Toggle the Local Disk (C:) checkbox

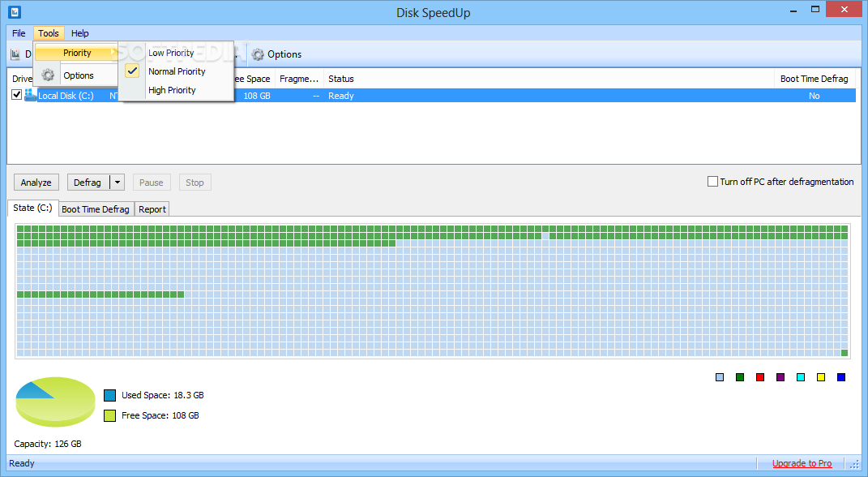point(16,95)
